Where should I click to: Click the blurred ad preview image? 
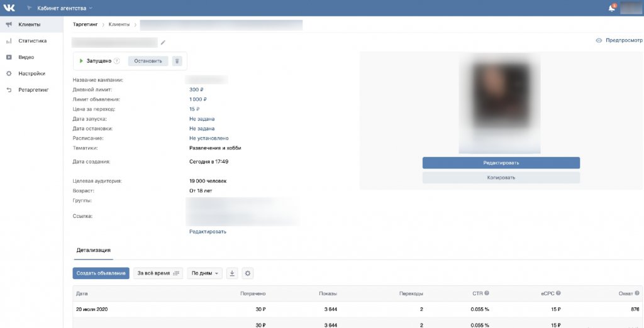coord(499,104)
